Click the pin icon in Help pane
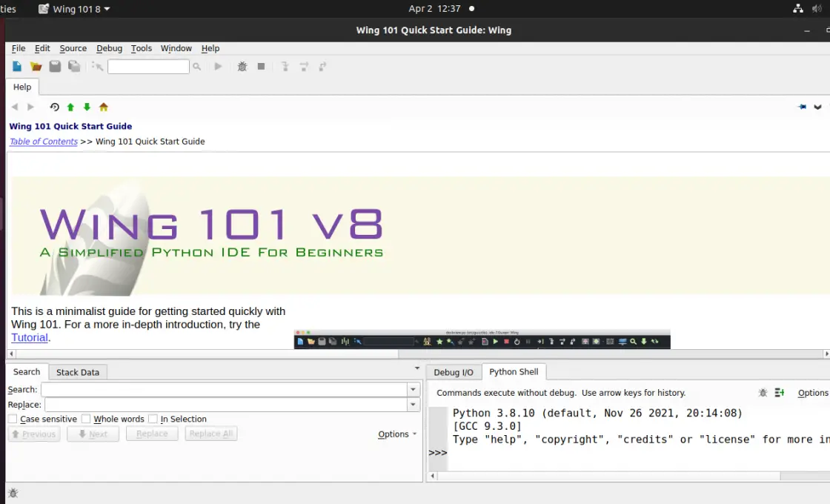 [802, 107]
